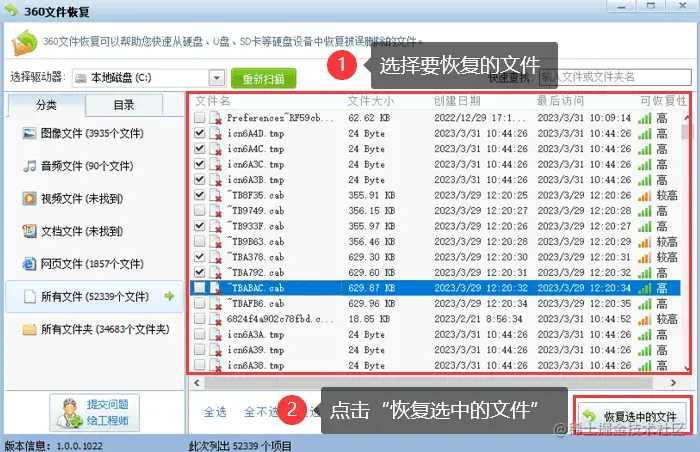Check the highlighted ~TBABAC.cab checkbox
700x452 pixels.
pyautogui.click(x=200, y=288)
